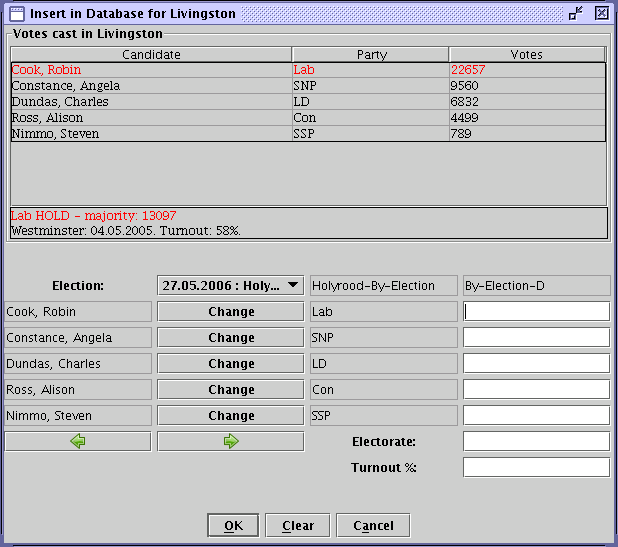This screenshot has height=547, width=618.
Task: Click the 789 votes cell
Action: [527, 134]
